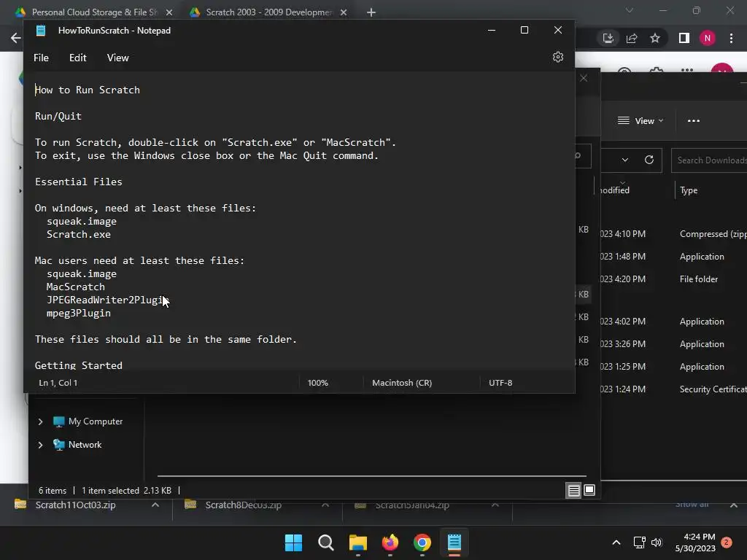Open Chrome three-dot menu

pos(731,38)
